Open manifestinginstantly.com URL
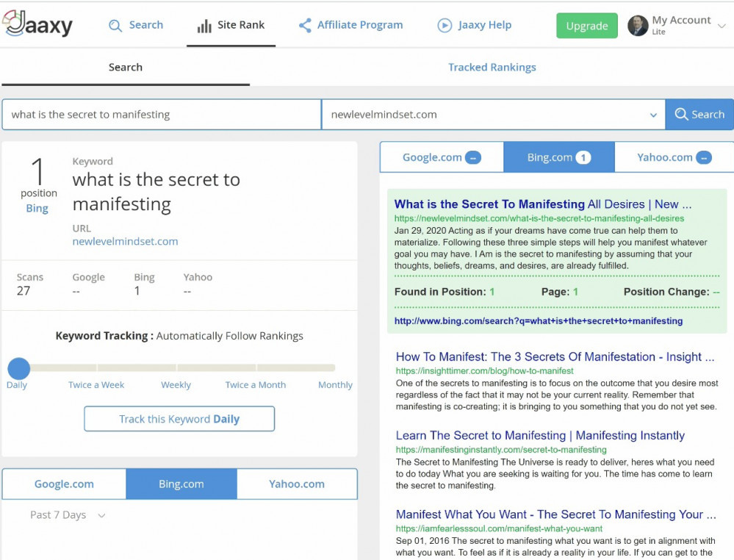The height and width of the screenshot is (560, 734). pyautogui.click(x=501, y=450)
